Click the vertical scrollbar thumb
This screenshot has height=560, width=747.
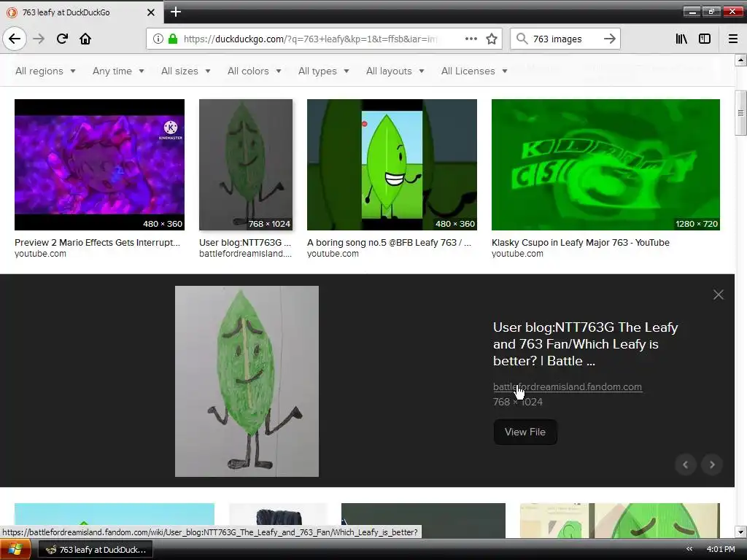click(x=740, y=113)
